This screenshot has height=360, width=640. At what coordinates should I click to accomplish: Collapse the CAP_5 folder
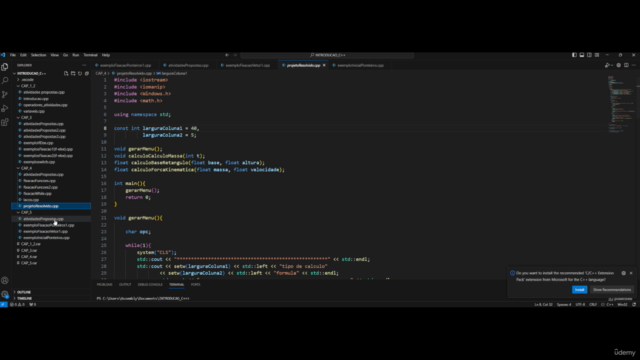(25, 212)
